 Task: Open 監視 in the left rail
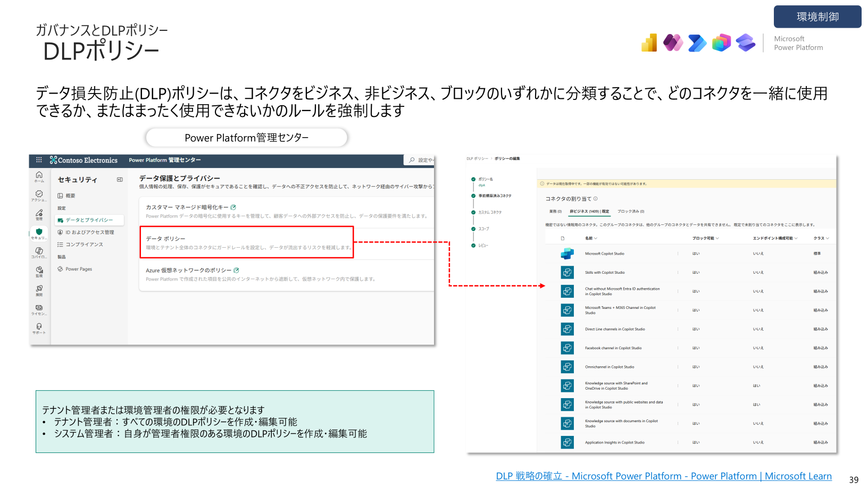(x=39, y=272)
